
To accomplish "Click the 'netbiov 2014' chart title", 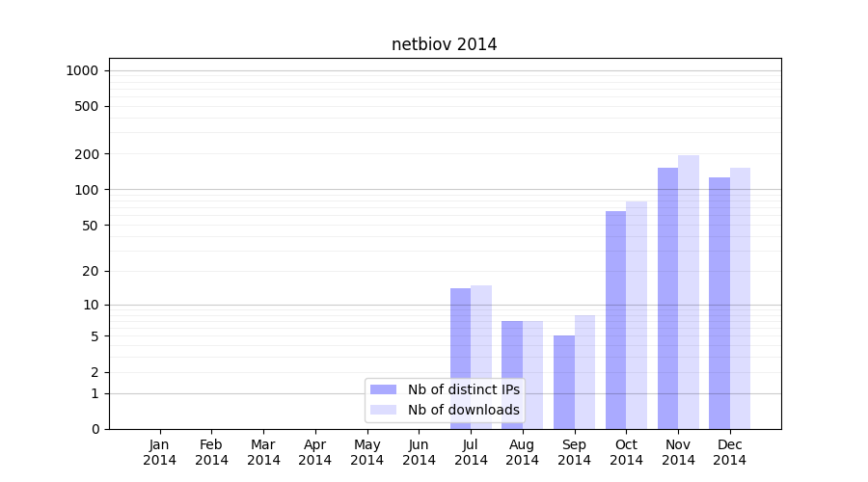I will click(444, 44).
